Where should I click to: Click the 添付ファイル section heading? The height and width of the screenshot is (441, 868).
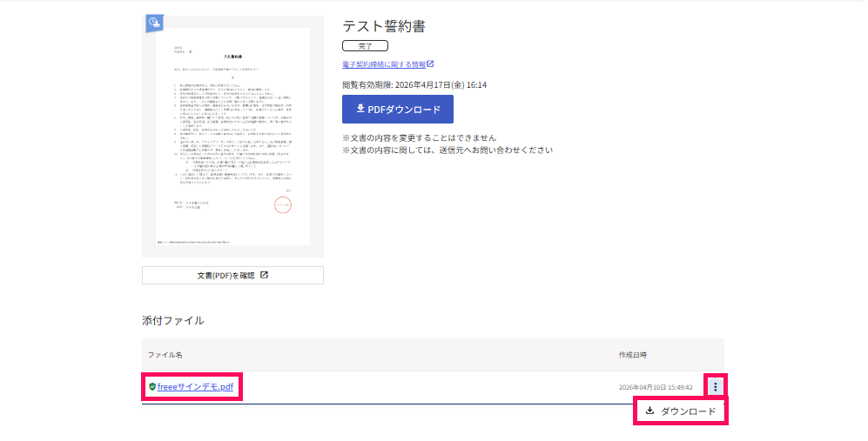pyautogui.click(x=172, y=320)
